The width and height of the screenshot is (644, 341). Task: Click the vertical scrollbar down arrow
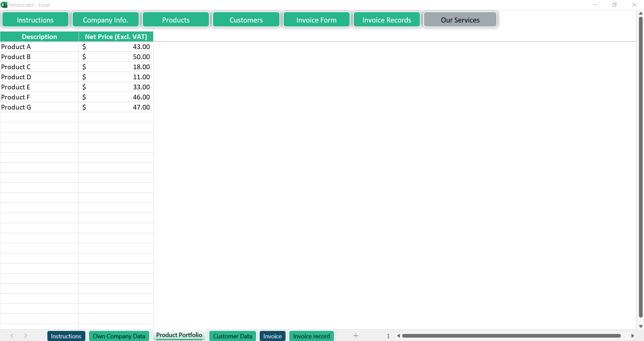click(x=641, y=326)
